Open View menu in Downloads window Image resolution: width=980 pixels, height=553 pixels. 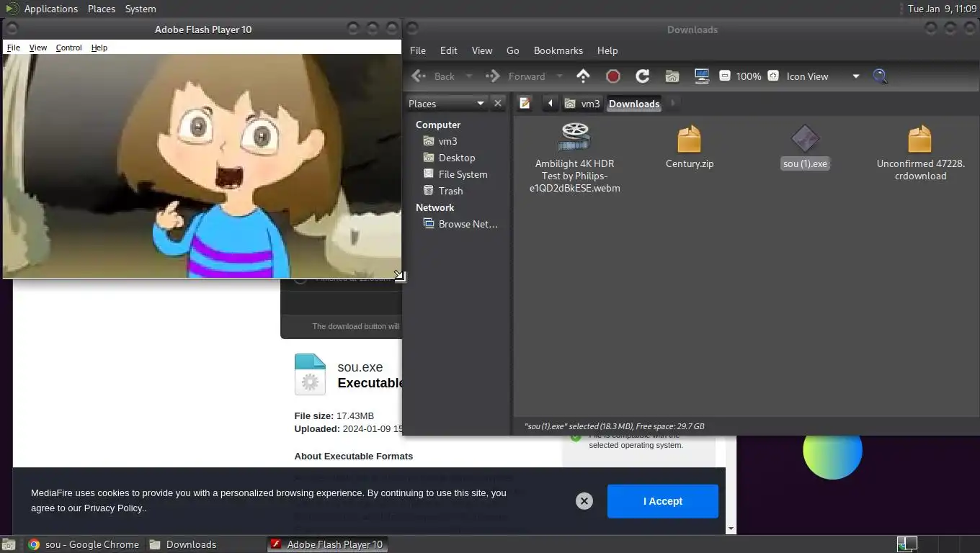point(482,50)
